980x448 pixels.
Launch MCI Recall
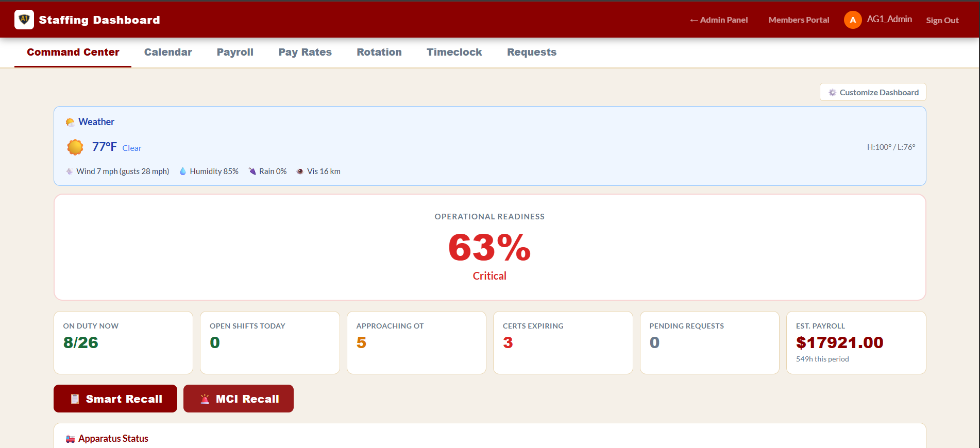(x=239, y=399)
